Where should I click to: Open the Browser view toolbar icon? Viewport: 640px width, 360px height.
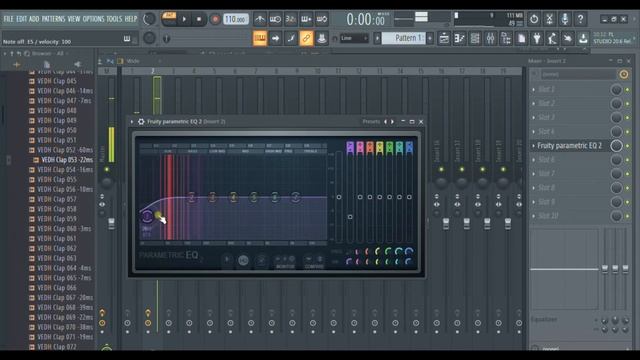coord(506,38)
